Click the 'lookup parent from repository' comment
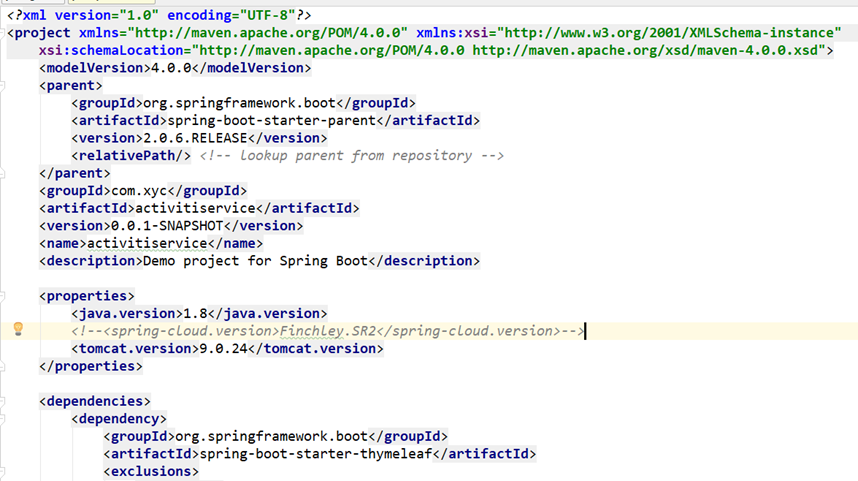This screenshot has height=481, width=858. point(351,155)
